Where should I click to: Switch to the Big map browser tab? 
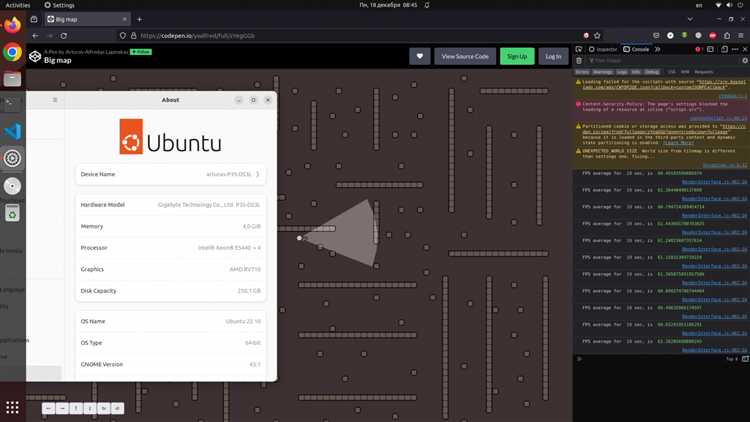[x=87, y=19]
